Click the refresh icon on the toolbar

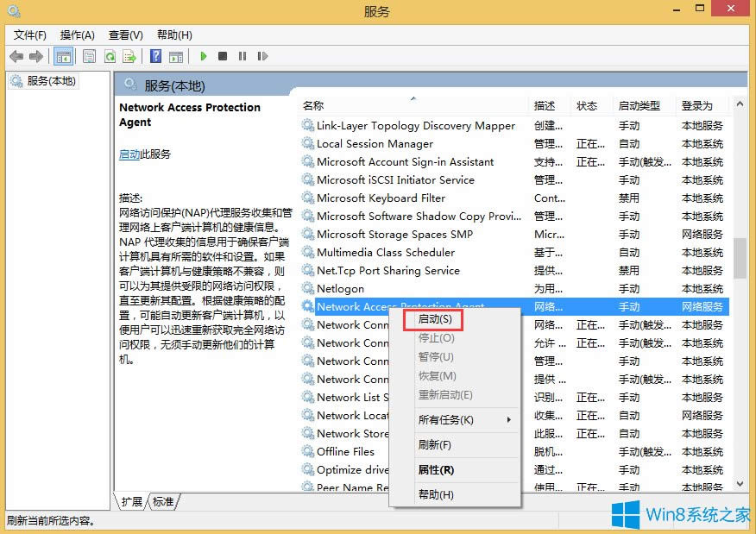110,56
